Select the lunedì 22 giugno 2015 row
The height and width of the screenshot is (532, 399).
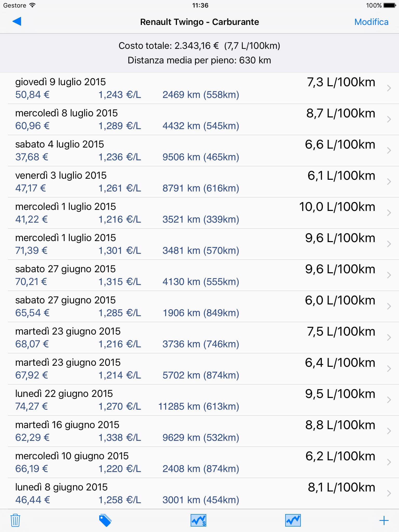[x=199, y=400]
